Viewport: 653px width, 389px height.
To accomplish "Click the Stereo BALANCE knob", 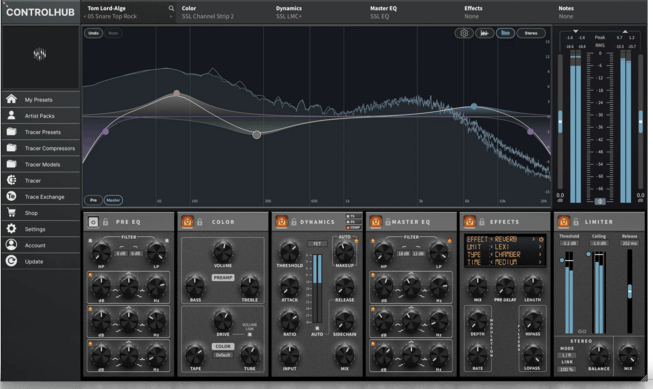I will pyautogui.click(x=599, y=355).
